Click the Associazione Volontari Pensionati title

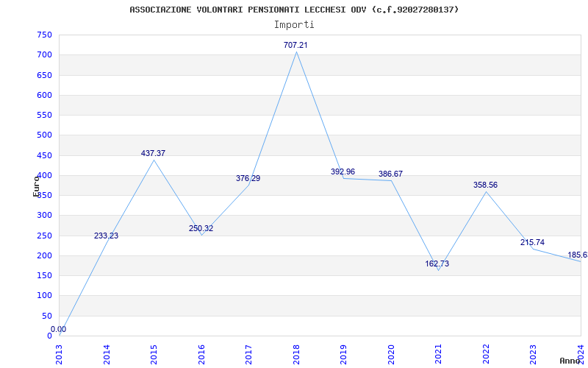pos(294,10)
